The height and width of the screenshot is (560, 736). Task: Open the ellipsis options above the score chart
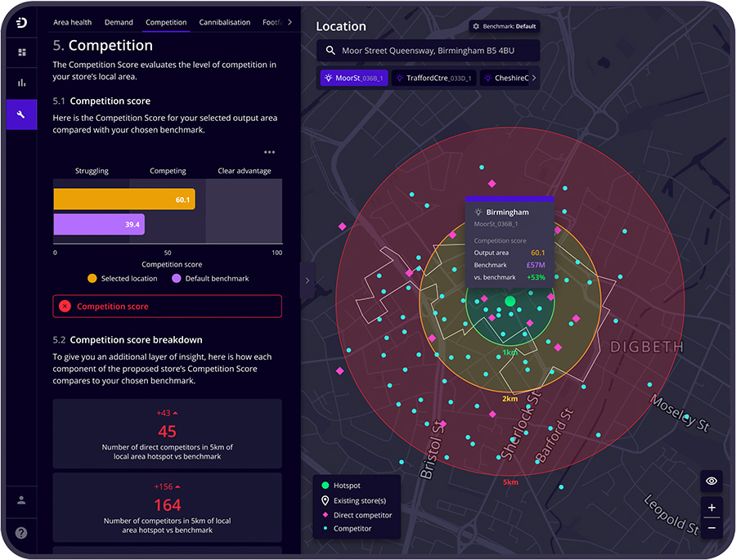coord(269,152)
